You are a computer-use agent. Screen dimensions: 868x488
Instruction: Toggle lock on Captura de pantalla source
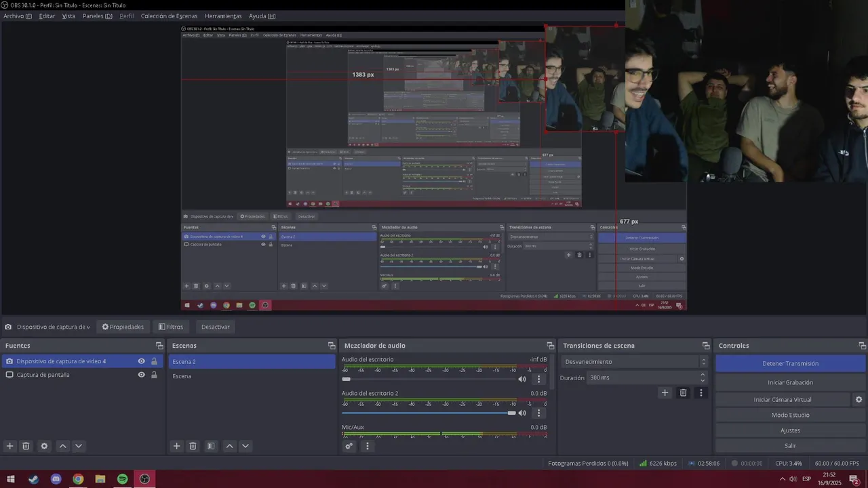click(x=154, y=375)
